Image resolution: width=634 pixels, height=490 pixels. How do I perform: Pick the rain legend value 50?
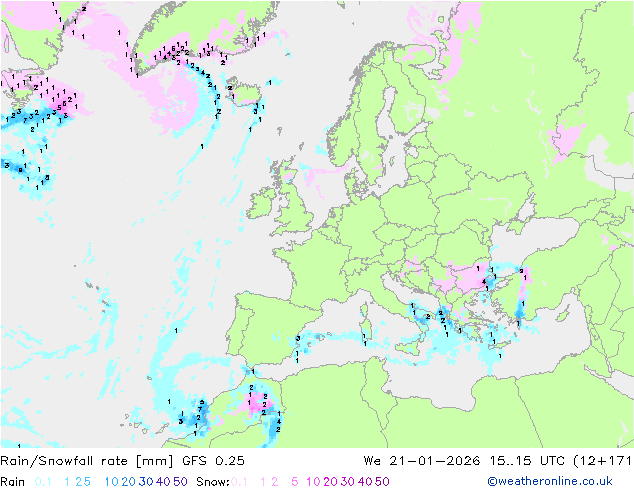(x=180, y=482)
